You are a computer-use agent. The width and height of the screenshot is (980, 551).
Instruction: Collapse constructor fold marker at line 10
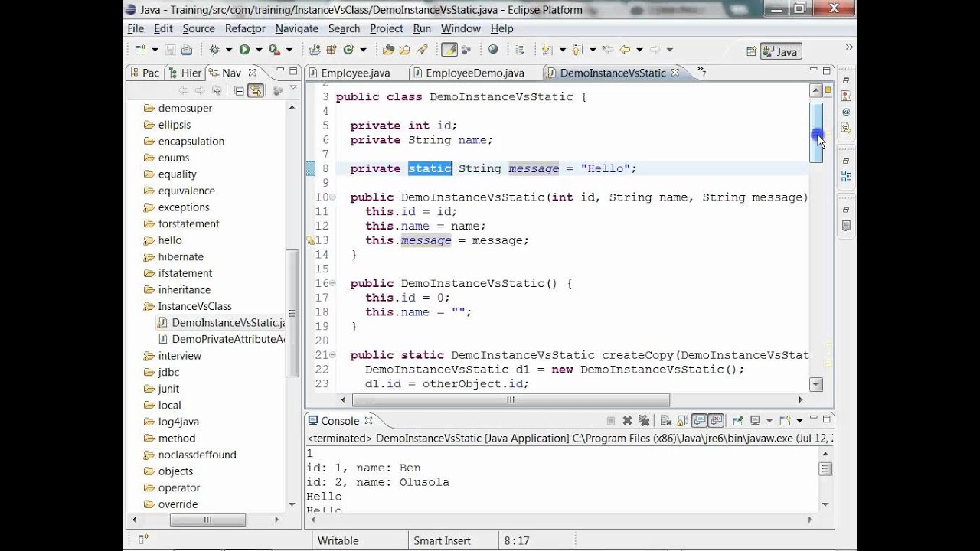pos(332,197)
